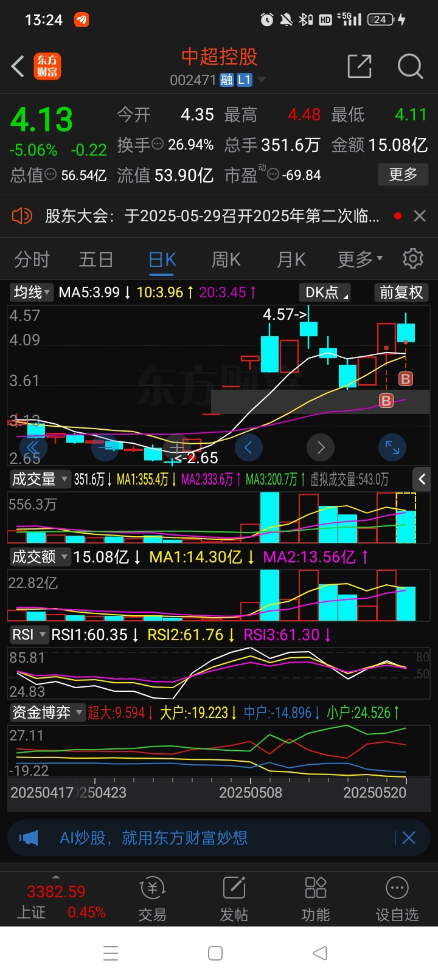Image resolution: width=438 pixels, height=980 pixels.
Task: Tap date label 20250508
Action: pyautogui.click(x=251, y=792)
